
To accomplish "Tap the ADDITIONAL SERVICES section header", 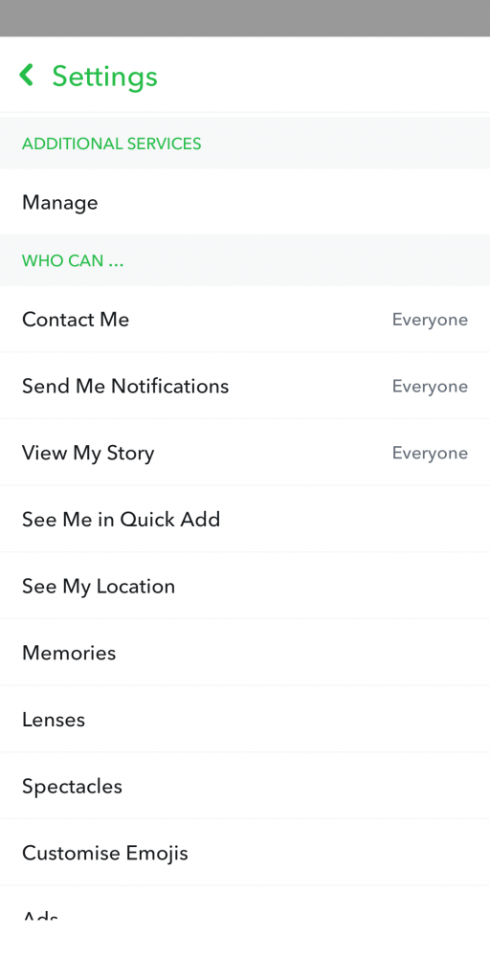I will coord(245,144).
